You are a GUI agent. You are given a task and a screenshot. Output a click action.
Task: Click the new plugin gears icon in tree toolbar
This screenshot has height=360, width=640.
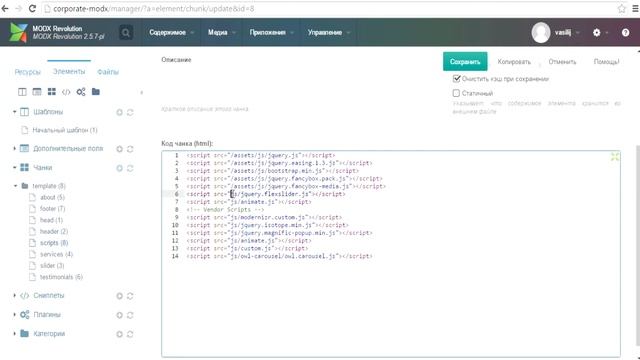click(x=81, y=92)
